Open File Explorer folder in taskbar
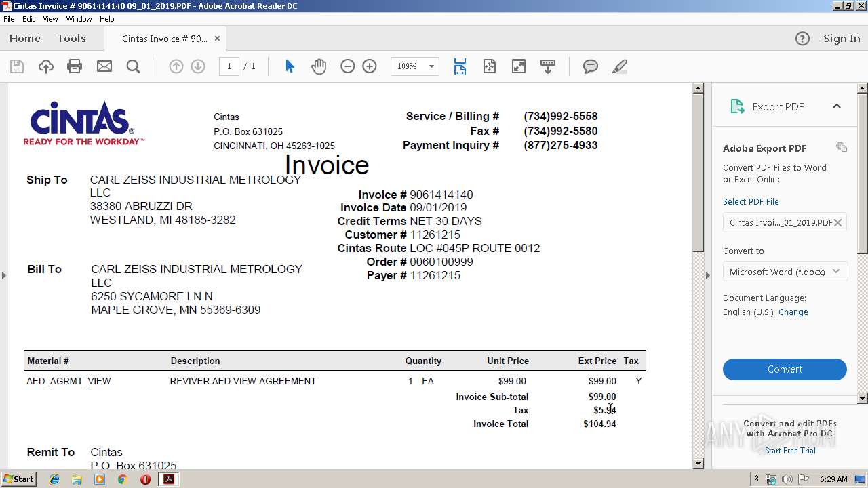This screenshot has width=868, height=488. [77, 479]
